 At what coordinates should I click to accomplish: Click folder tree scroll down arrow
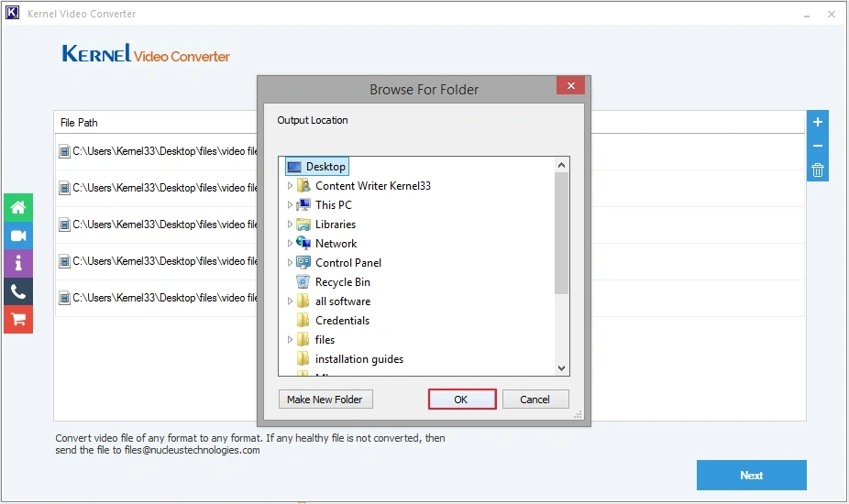pyautogui.click(x=561, y=368)
